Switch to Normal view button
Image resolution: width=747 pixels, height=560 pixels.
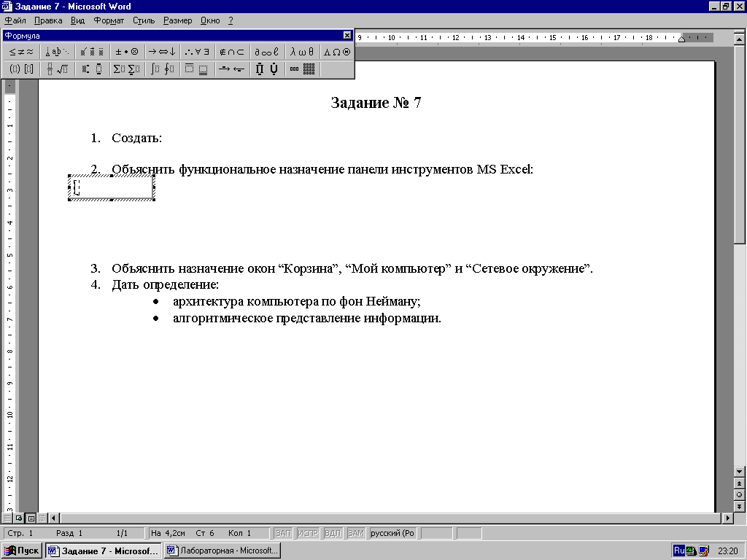[x=7, y=518]
